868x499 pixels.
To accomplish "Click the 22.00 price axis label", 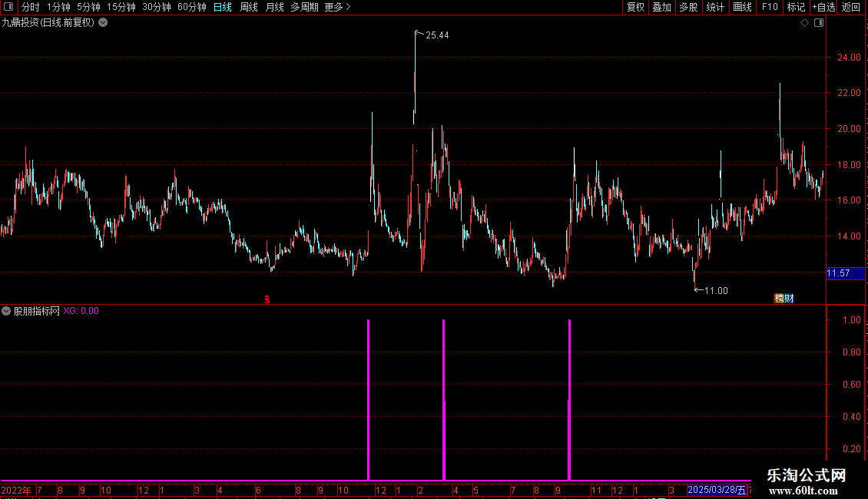I will 849,93.
